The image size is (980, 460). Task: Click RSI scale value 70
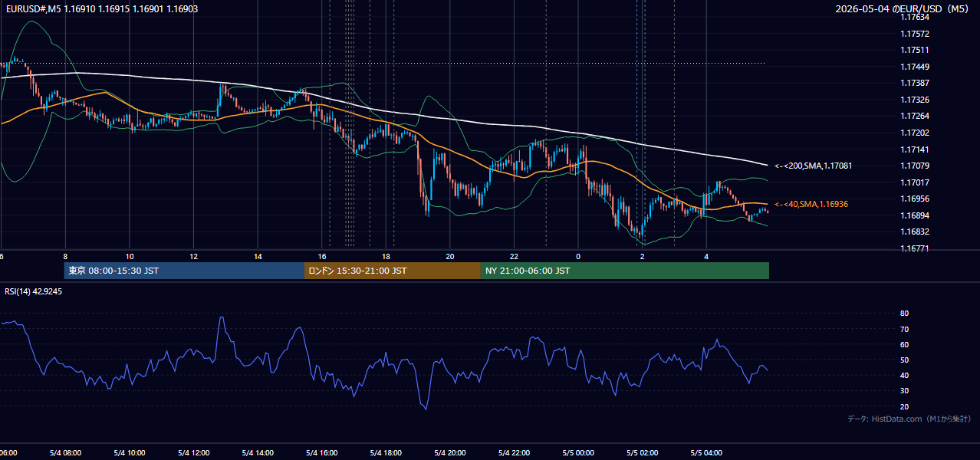coord(904,329)
